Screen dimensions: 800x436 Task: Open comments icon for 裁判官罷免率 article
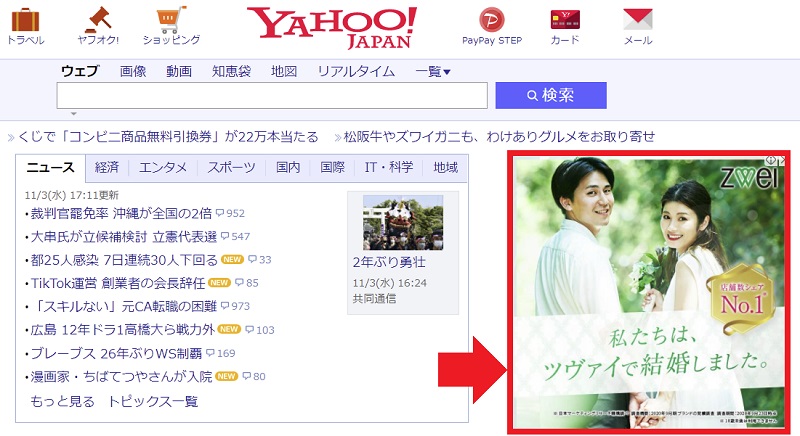pyautogui.click(x=220, y=213)
